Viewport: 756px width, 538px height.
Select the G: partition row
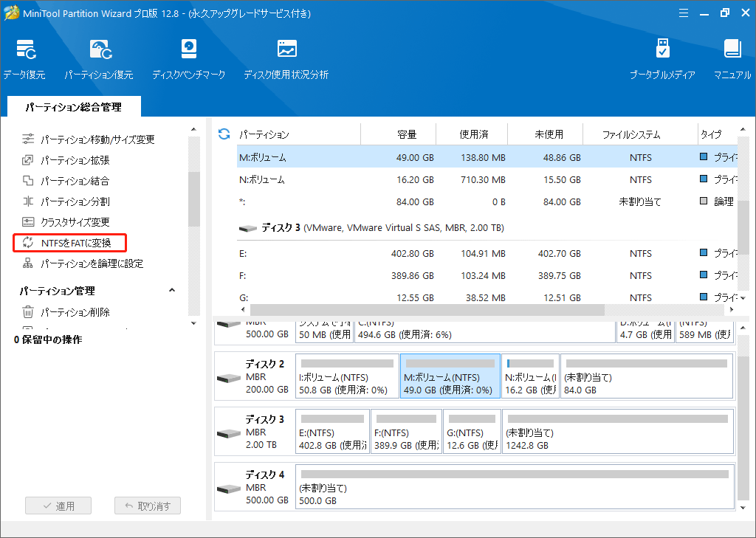487,297
